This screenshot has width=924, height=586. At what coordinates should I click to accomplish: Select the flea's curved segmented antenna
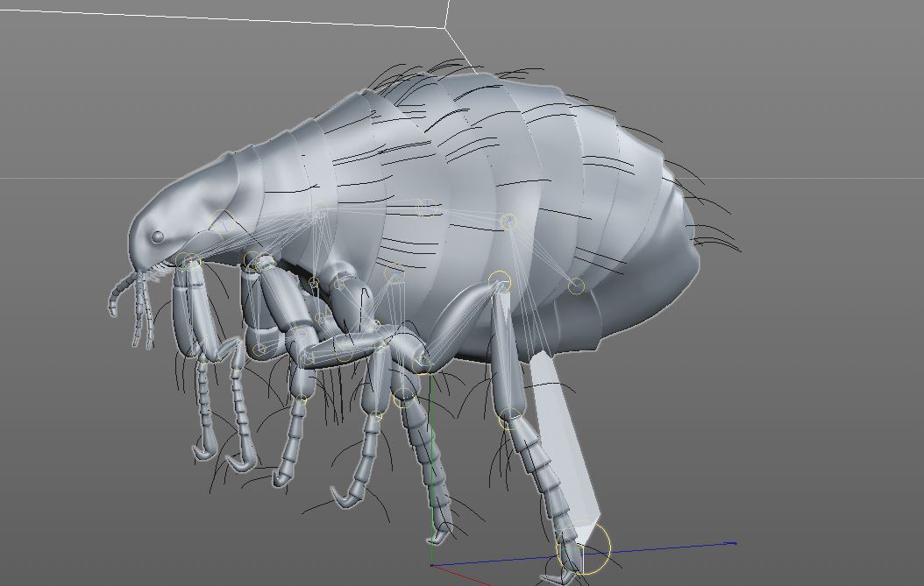119,292
